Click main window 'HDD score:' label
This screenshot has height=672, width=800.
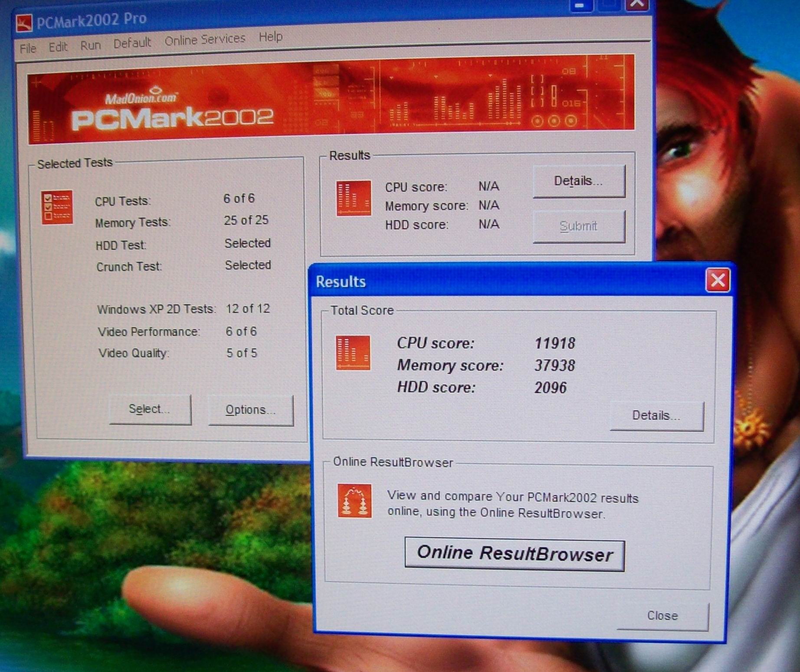(x=417, y=225)
